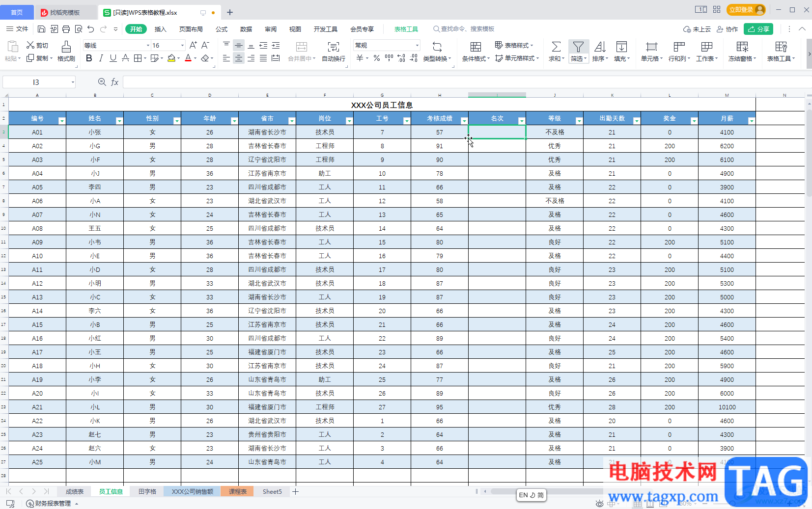Click the vertical scrollbar thumb
The height and width of the screenshot is (509, 812).
click(809, 152)
